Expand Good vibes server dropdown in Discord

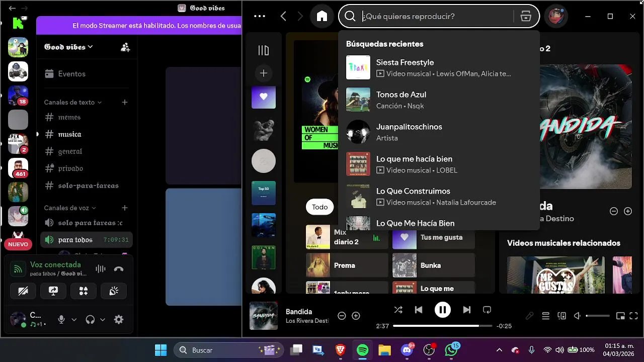click(68, 47)
